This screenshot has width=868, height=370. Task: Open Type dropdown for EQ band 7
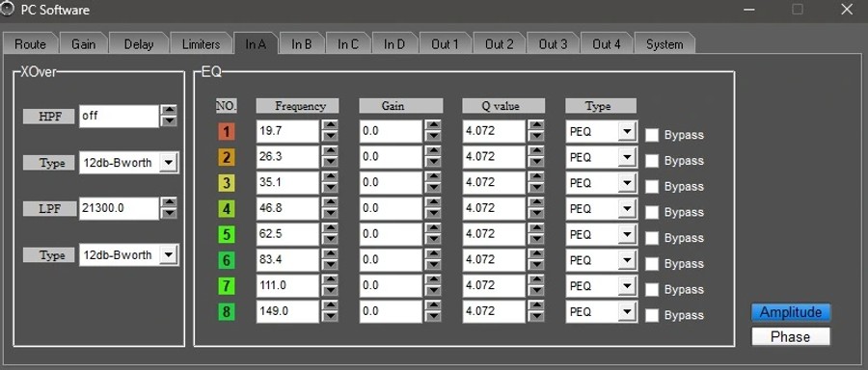(x=627, y=286)
